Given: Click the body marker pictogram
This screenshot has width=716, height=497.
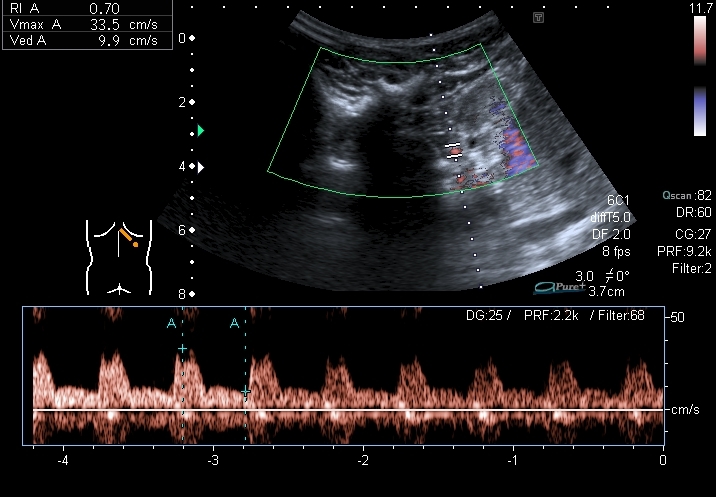Looking at the screenshot, I should [119, 257].
